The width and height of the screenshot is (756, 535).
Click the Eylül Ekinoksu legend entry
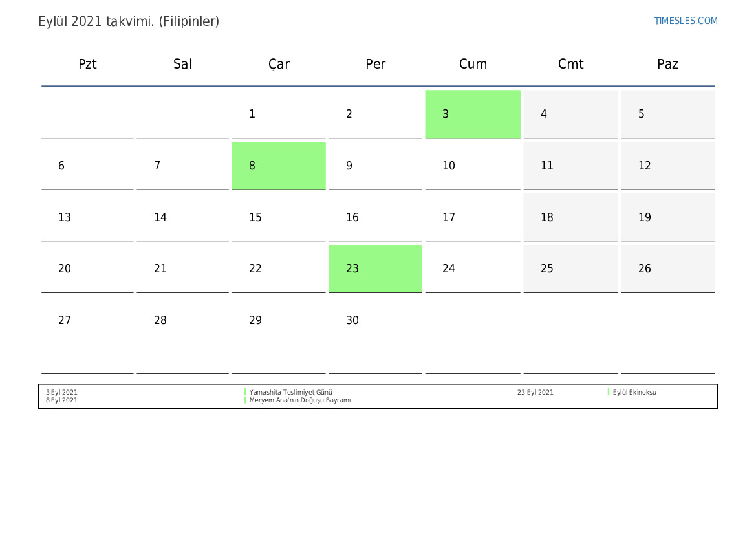click(x=634, y=392)
